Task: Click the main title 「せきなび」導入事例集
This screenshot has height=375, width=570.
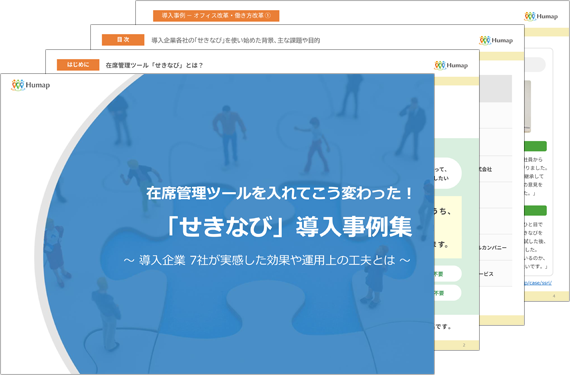Action: (x=289, y=226)
